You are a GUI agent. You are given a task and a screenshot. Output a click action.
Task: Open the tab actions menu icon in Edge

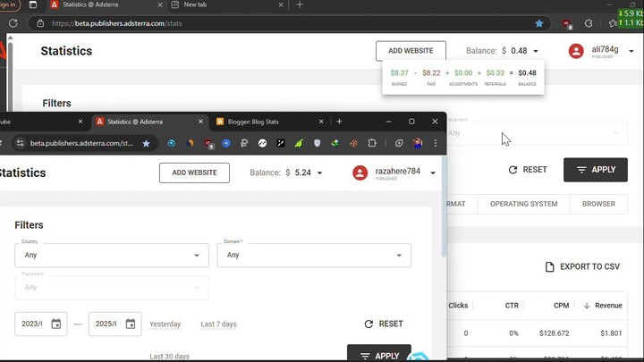(33, 5)
